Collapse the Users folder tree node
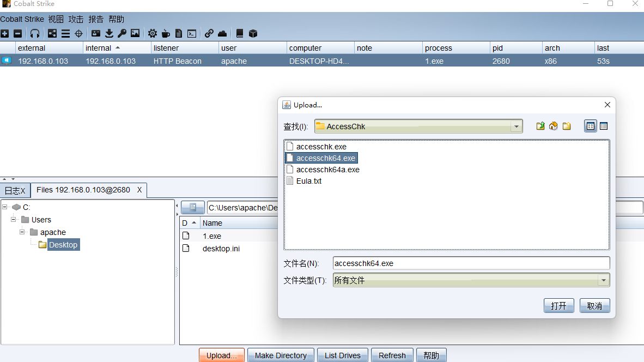The height and width of the screenshot is (362, 644). click(x=14, y=219)
